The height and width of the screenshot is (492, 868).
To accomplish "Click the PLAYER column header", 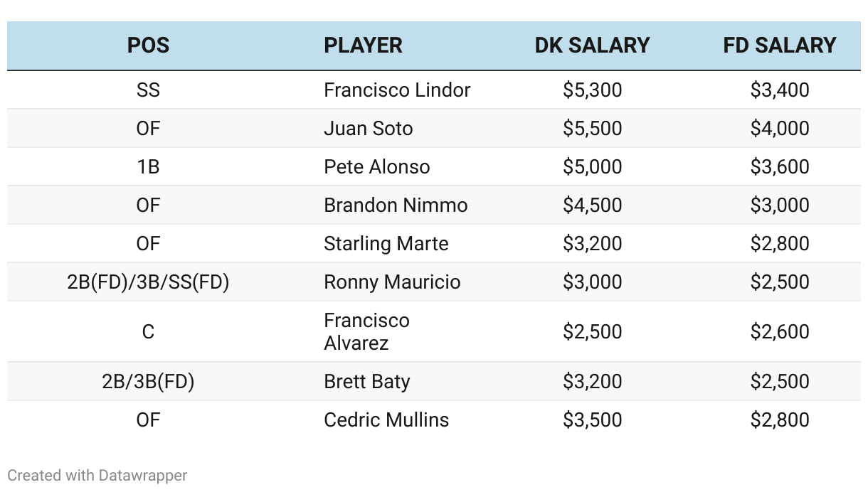I will 363,46.
